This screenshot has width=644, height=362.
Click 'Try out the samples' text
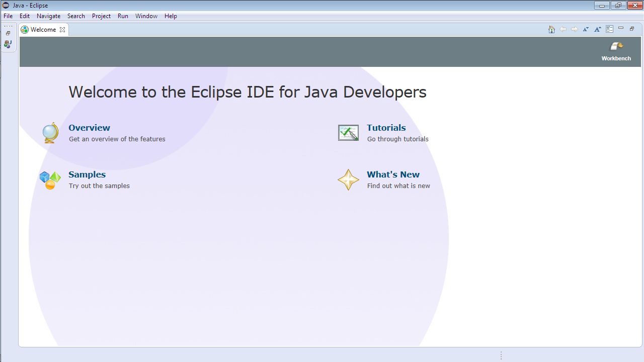[99, 186]
